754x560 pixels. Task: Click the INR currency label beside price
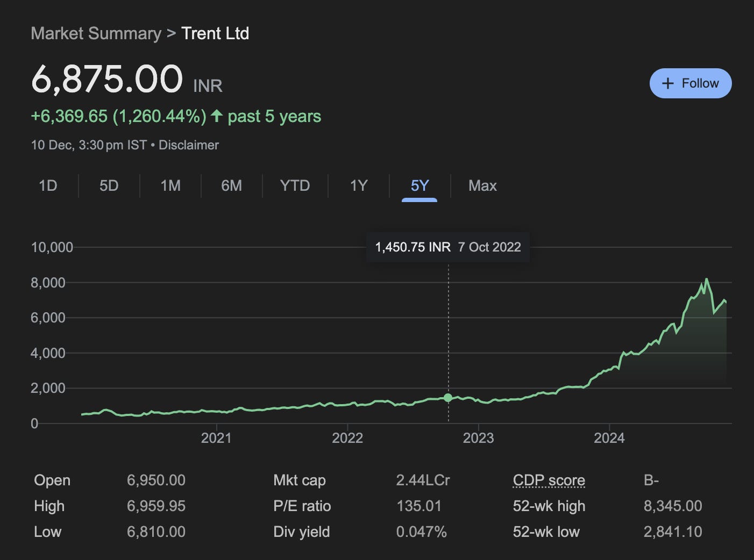click(x=208, y=85)
